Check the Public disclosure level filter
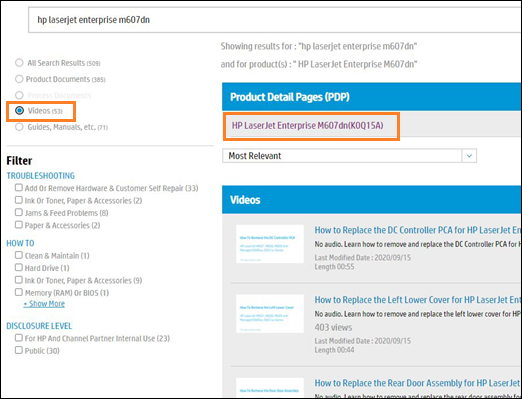 click(x=19, y=350)
